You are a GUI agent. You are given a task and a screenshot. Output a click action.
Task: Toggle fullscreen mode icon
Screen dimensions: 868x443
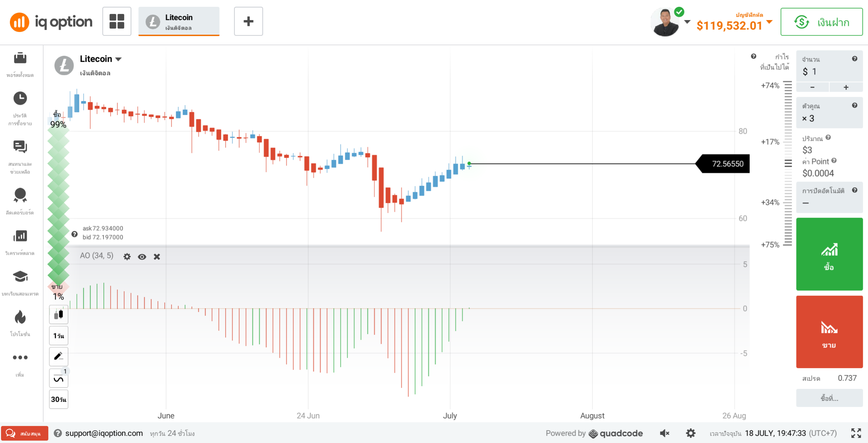856,433
